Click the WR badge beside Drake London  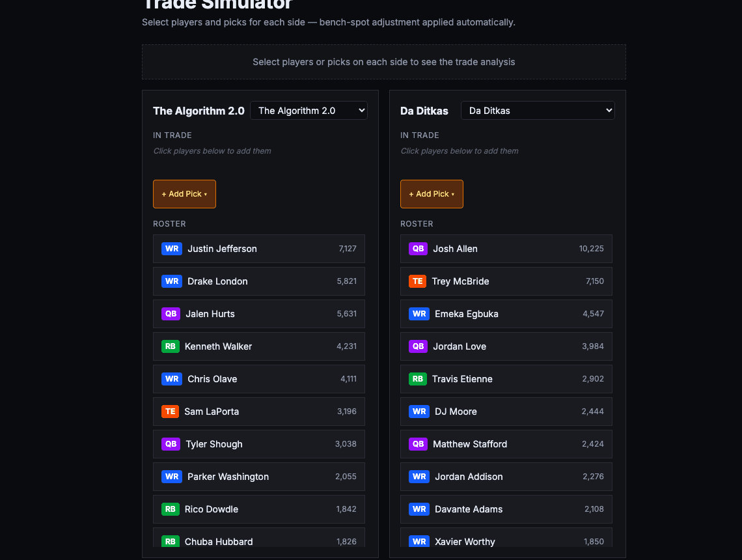coord(172,281)
